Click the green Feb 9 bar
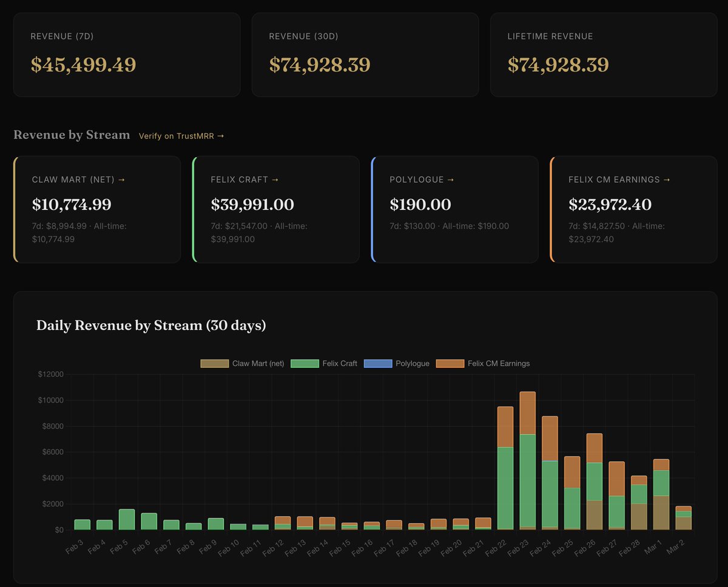The image size is (728, 587). coord(216,524)
